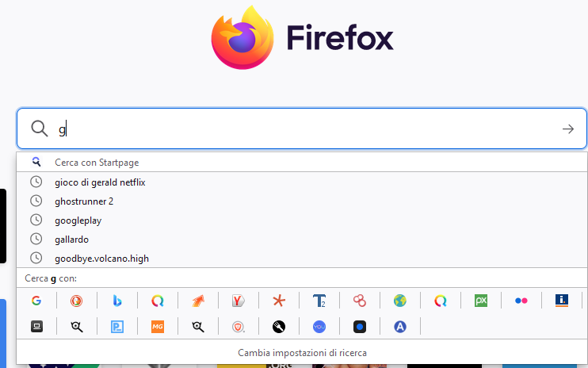
Task: Search with the Bing engine icon
Action: click(117, 301)
